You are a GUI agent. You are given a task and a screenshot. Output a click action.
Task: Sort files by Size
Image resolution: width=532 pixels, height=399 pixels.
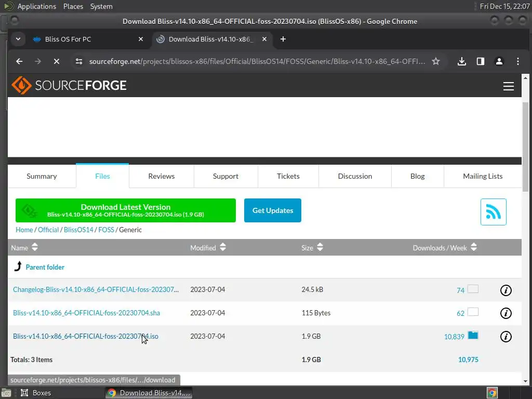312,248
